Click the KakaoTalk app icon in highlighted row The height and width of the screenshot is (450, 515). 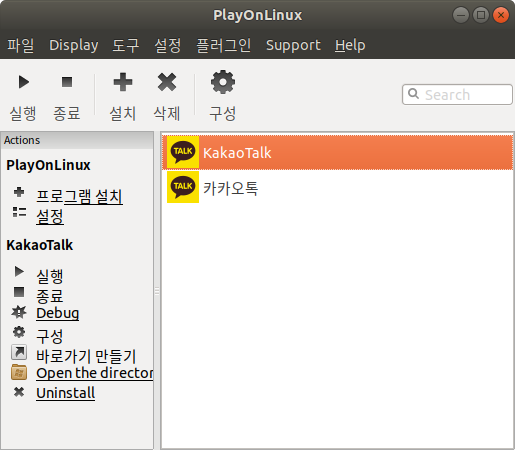click(x=183, y=152)
